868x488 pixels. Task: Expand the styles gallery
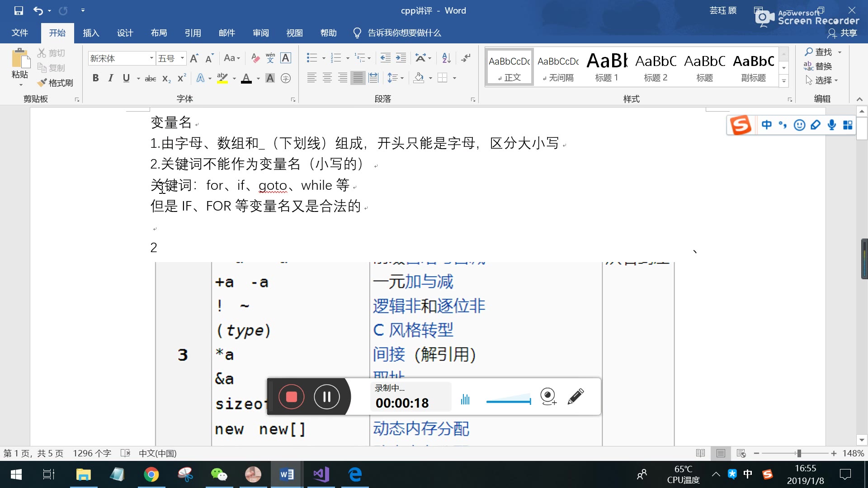point(784,81)
